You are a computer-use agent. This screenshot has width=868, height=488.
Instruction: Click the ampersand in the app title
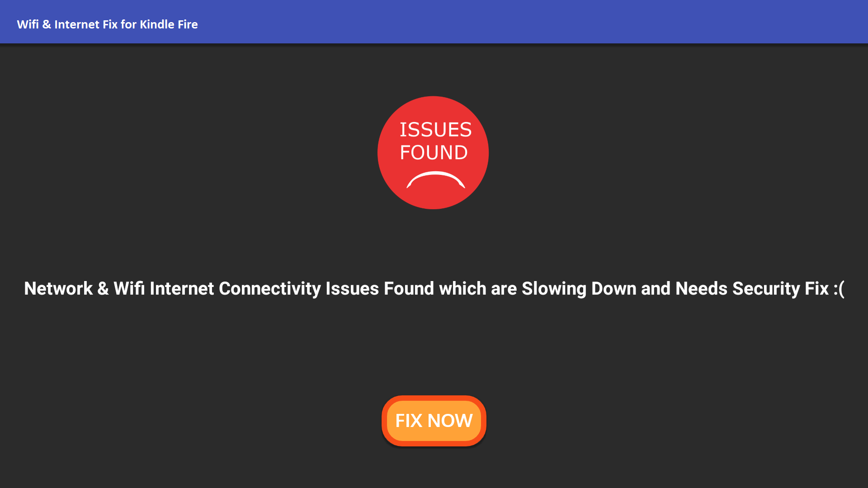[47, 24]
